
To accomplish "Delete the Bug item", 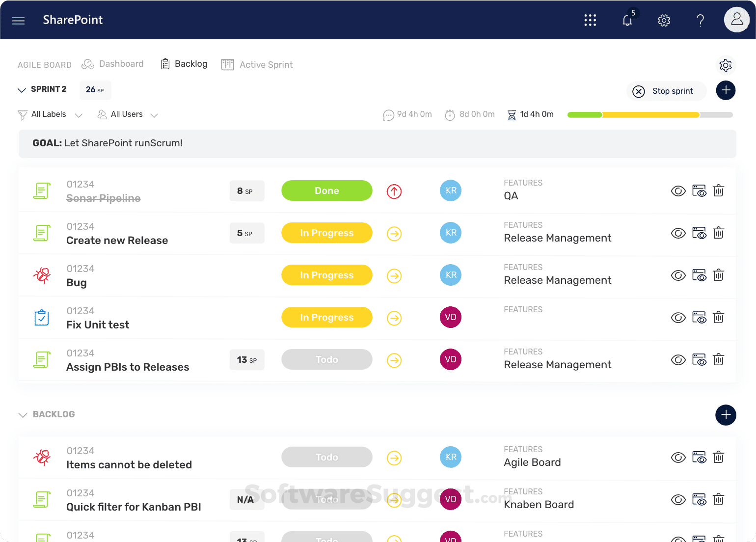I will tap(719, 275).
